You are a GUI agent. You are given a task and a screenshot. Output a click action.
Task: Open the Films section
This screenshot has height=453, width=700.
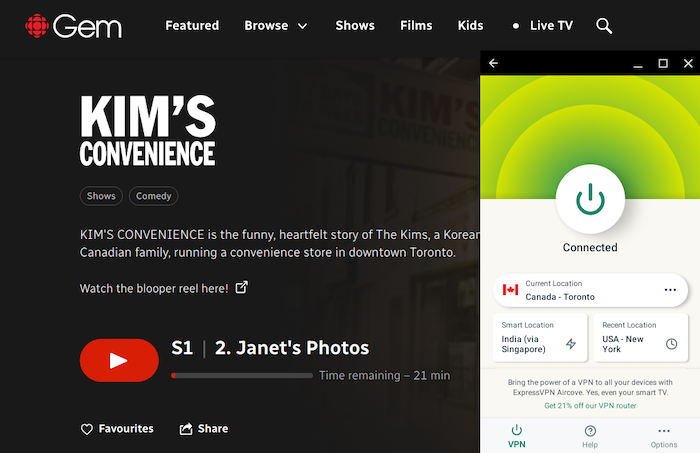pyautogui.click(x=416, y=25)
